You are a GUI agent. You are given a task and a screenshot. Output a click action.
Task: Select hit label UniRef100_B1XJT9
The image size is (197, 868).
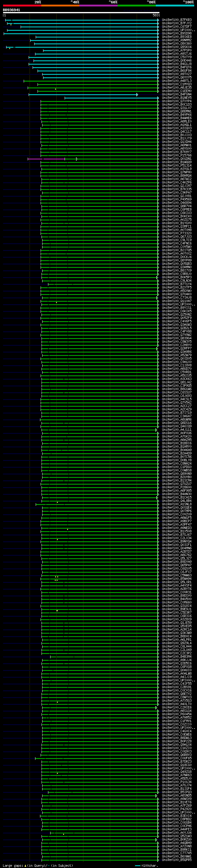point(177,139)
